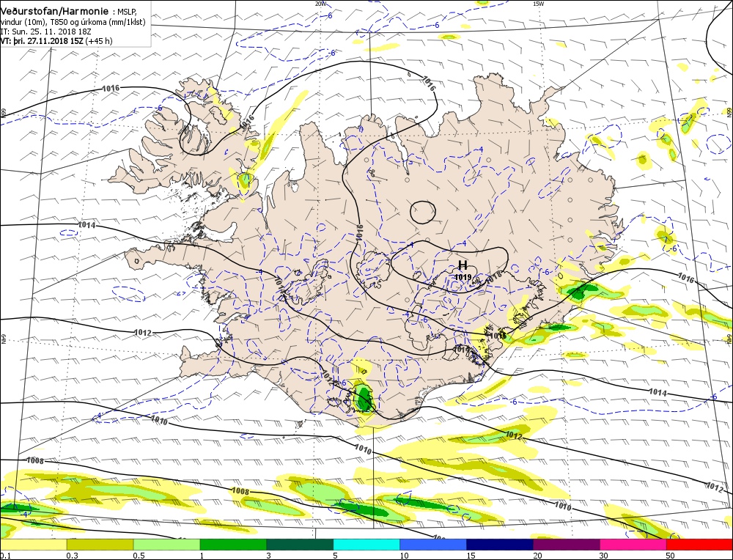Image resolution: width=733 pixels, height=560 pixels.
Task: Choose the navy 15–20 mm legend swatch
Action: tap(500, 545)
